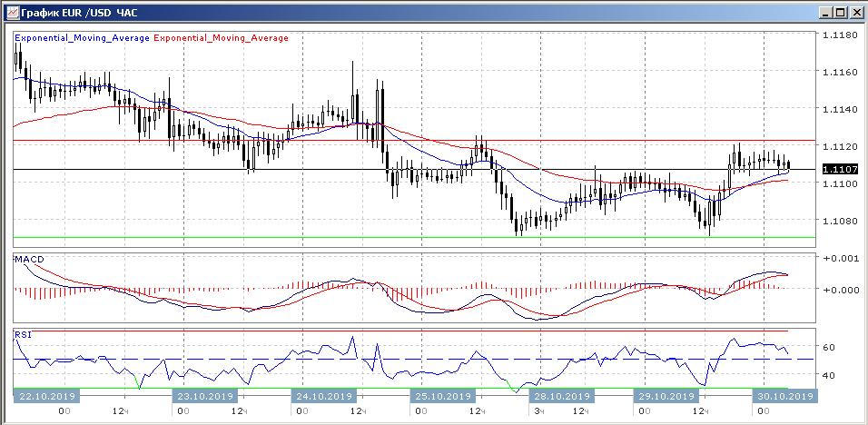
Task: Minimize the EUR/USD chart window
Action: click(824, 12)
